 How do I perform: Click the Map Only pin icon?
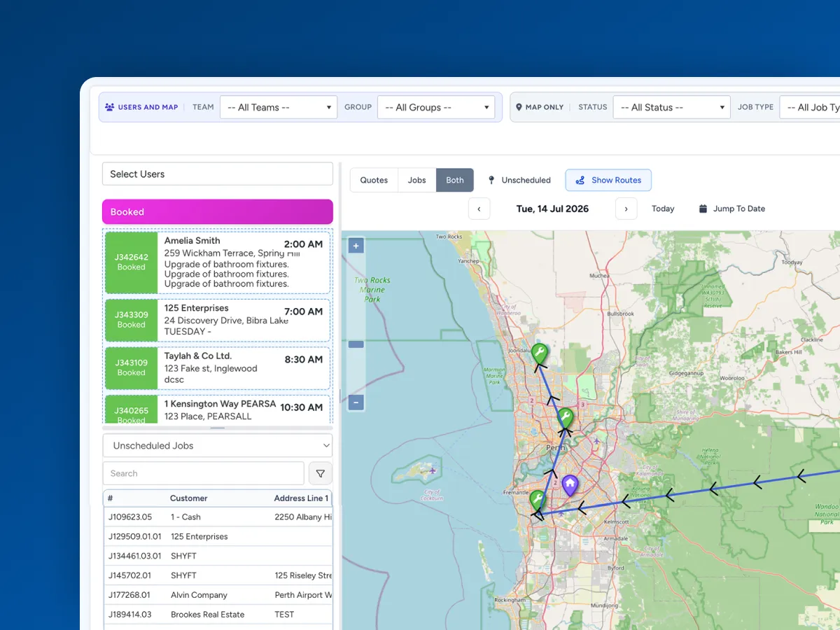[519, 107]
